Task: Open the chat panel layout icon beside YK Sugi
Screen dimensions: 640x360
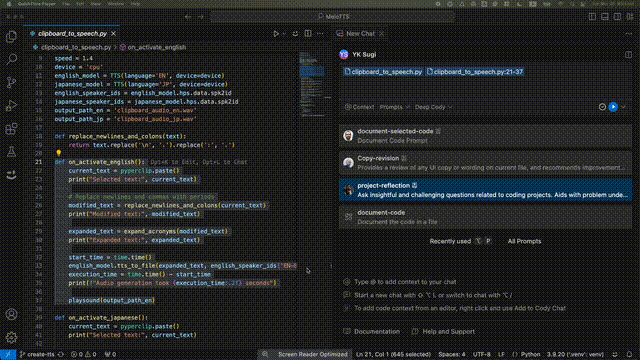Action: [628, 55]
